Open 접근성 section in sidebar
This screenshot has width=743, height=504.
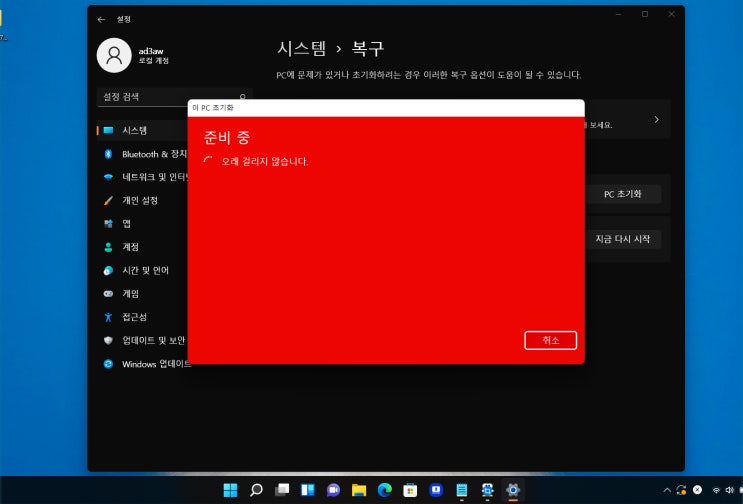[142, 317]
